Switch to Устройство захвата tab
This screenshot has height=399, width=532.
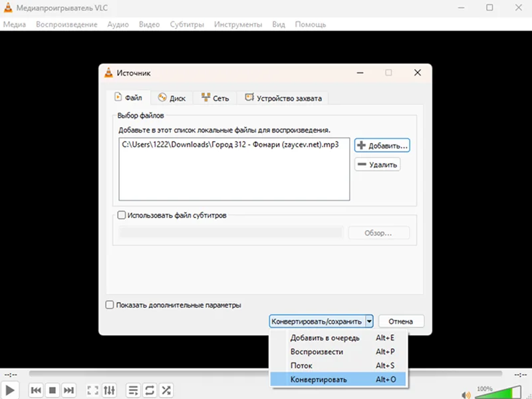coord(283,98)
